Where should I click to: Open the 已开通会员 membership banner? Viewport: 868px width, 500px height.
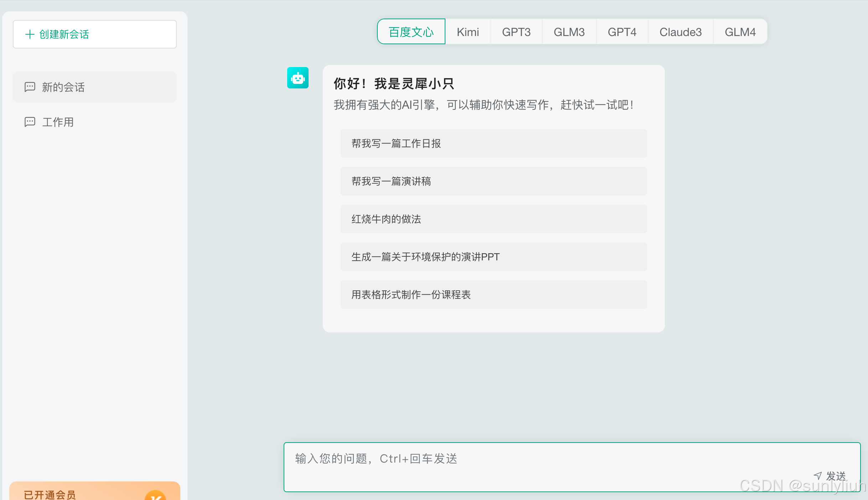[71, 494]
